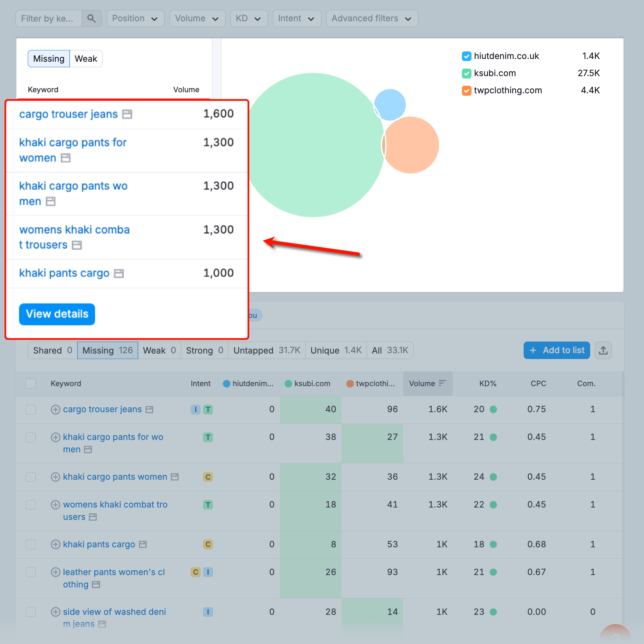Open the Advanced filters dropdown

point(372,18)
